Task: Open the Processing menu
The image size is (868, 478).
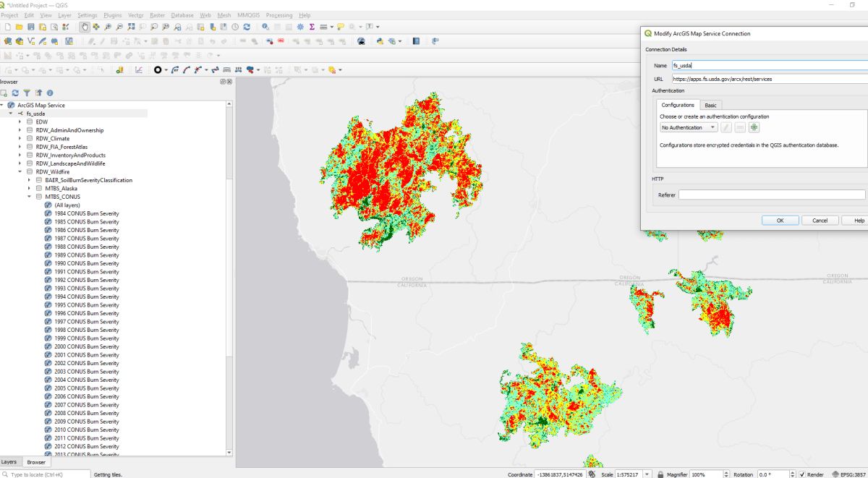Action: pyautogui.click(x=278, y=14)
